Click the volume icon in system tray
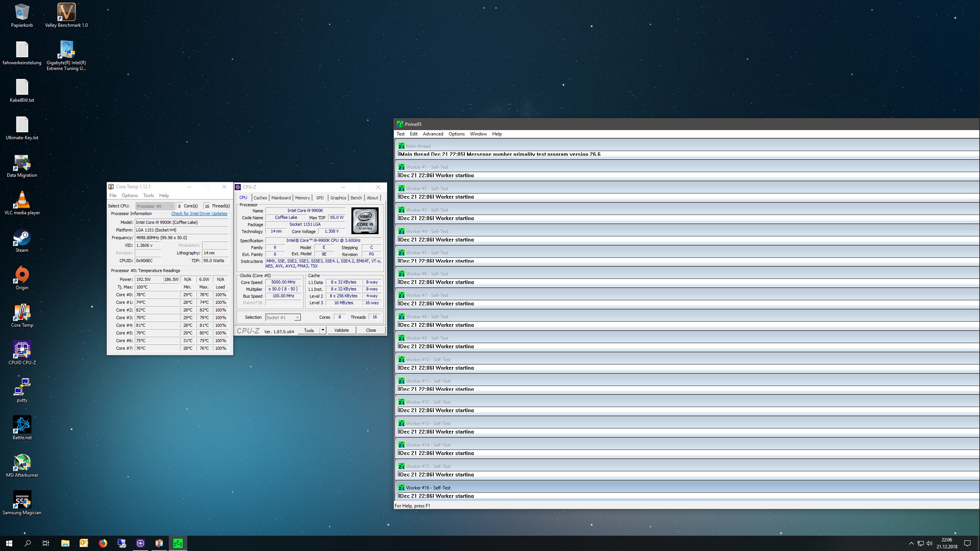 pyautogui.click(x=929, y=543)
